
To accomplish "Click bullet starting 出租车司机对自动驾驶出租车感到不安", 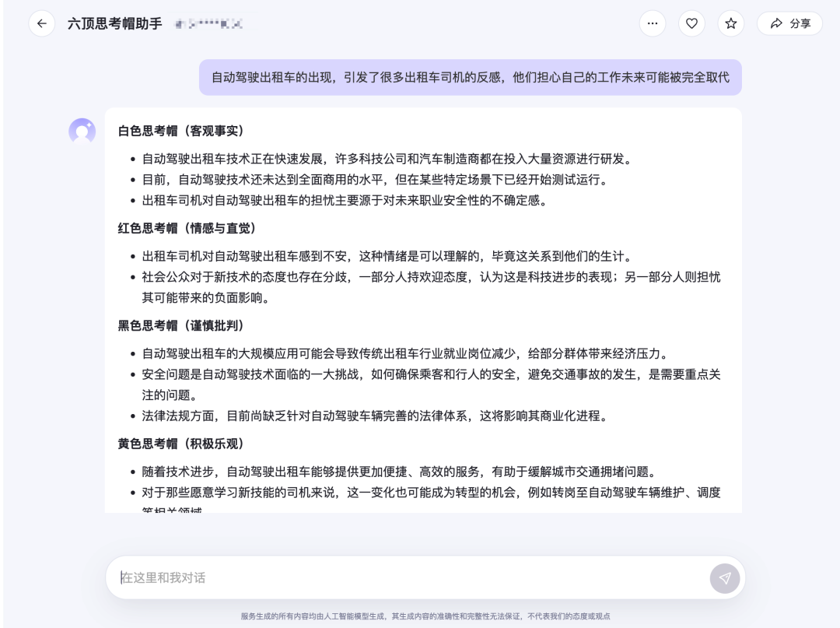I will [388, 257].
